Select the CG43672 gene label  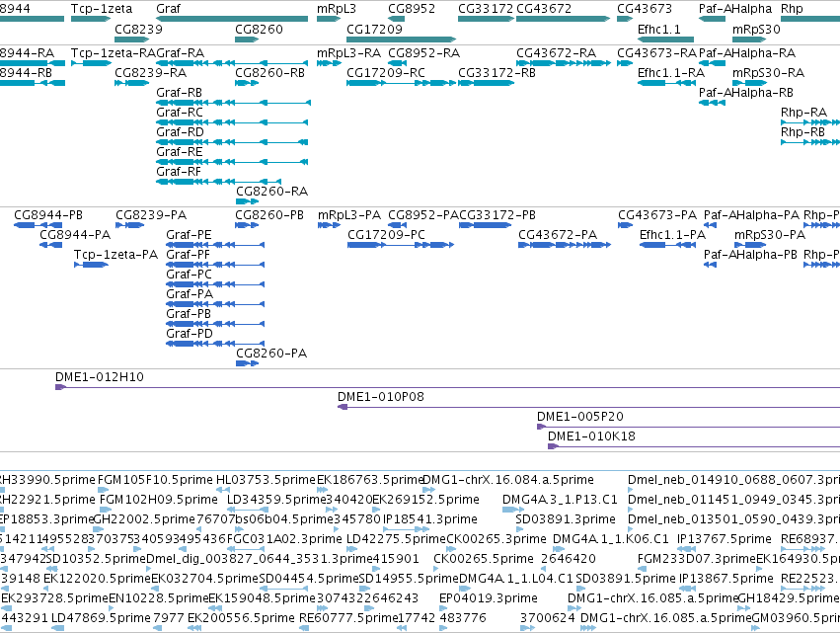[x=544, y=9]
